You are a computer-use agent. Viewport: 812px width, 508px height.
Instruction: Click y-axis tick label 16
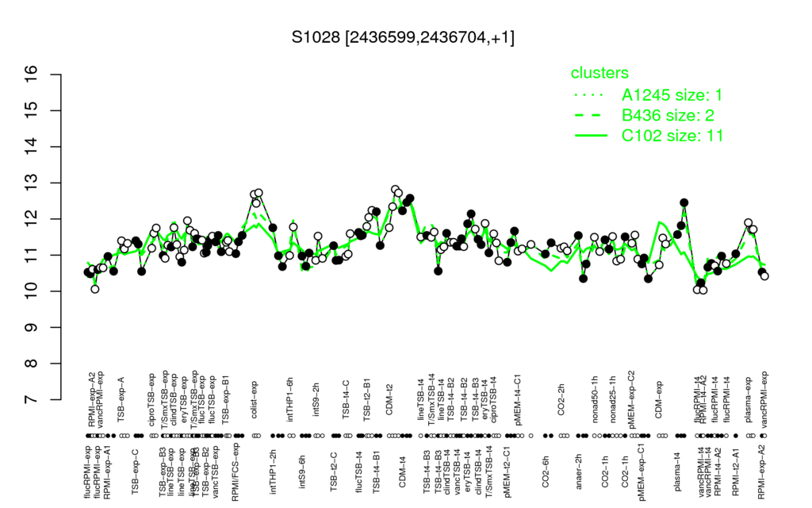point(32,75)
